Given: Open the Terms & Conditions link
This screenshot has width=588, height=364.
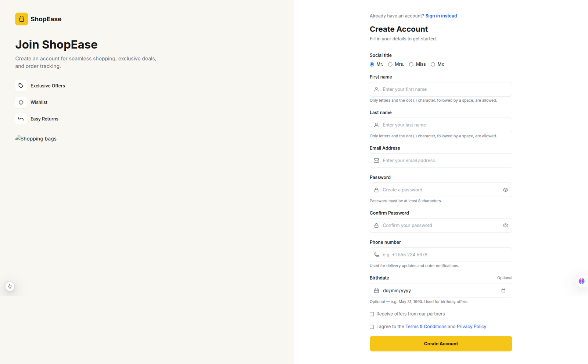Looking at the screenshot, I should coord(426,327).
